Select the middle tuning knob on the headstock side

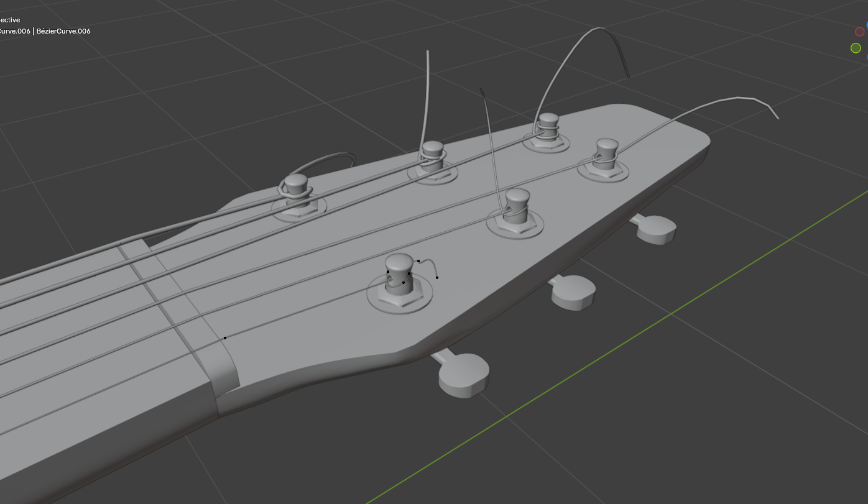click(573, 293)
